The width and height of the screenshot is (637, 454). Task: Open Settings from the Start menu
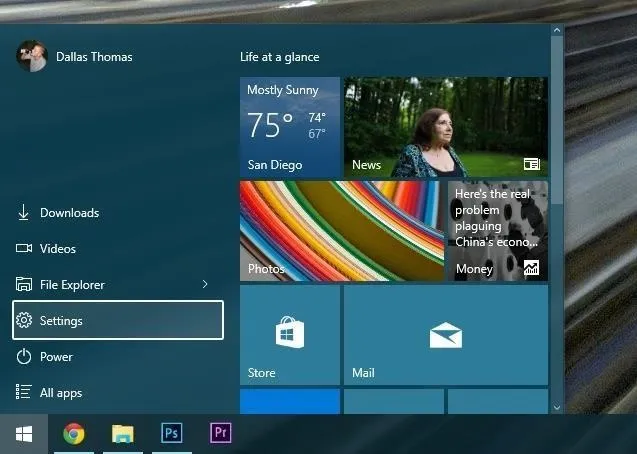[x=118, y=320]
